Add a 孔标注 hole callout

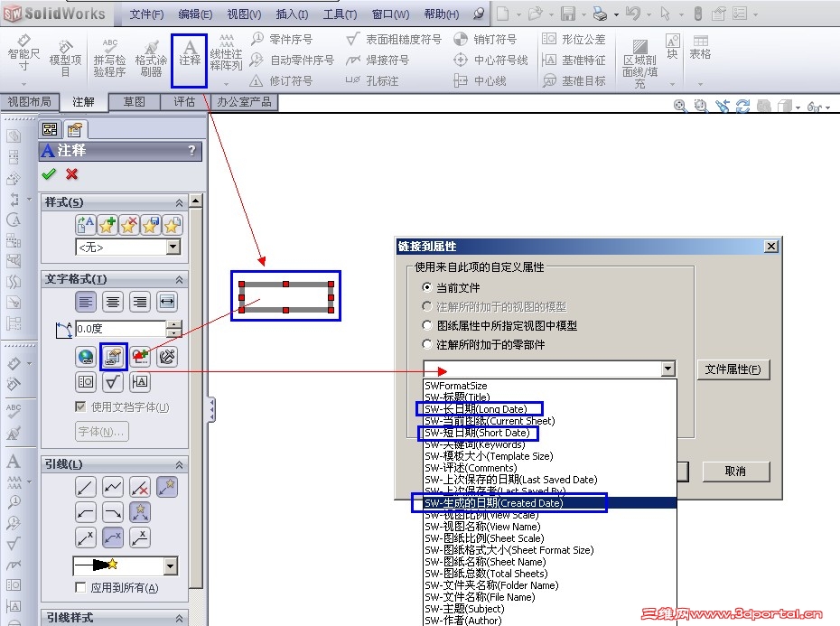tap(372, 81)
